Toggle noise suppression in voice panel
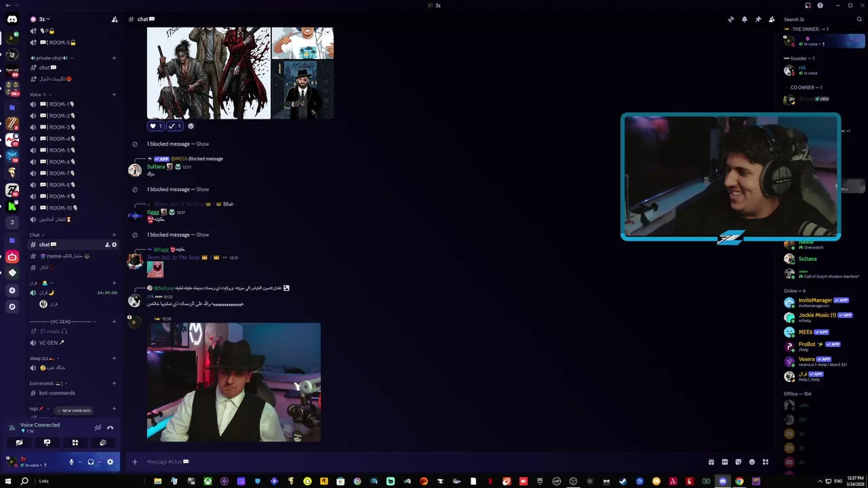The height and width of the screenshot is (488, 868). point(98,428)
